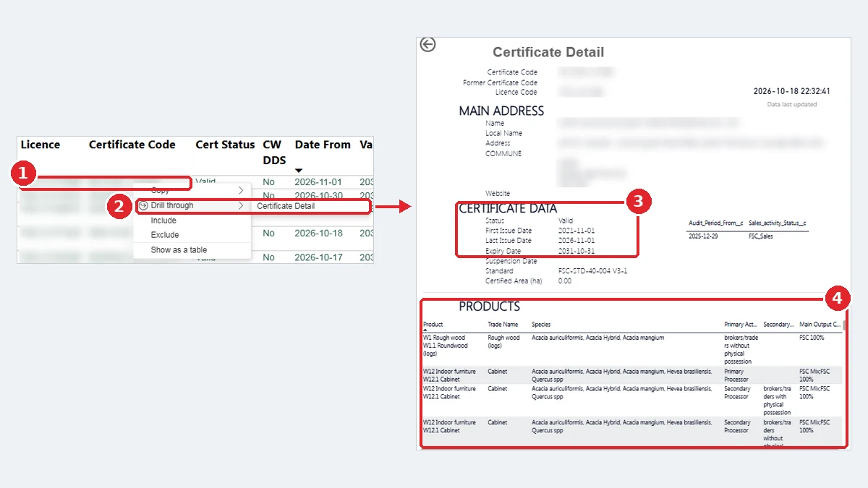
Task: Click the Sales_activity_Status__c column header
Action: (778, 223)
